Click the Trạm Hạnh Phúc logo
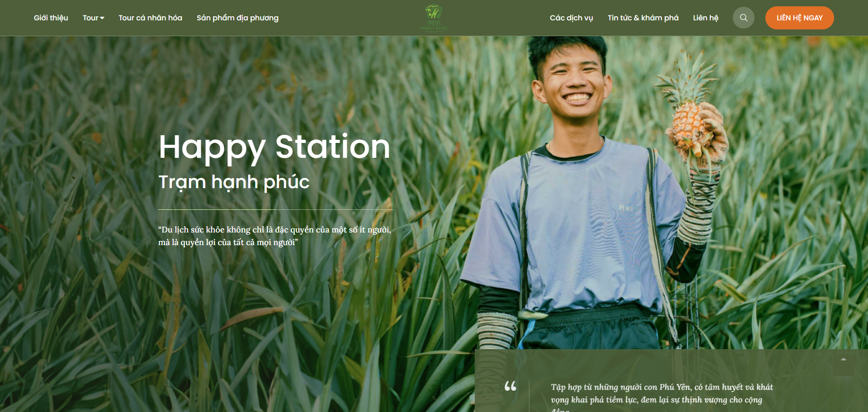Viewport: 868px width, 412px height. tap(434, 18)
